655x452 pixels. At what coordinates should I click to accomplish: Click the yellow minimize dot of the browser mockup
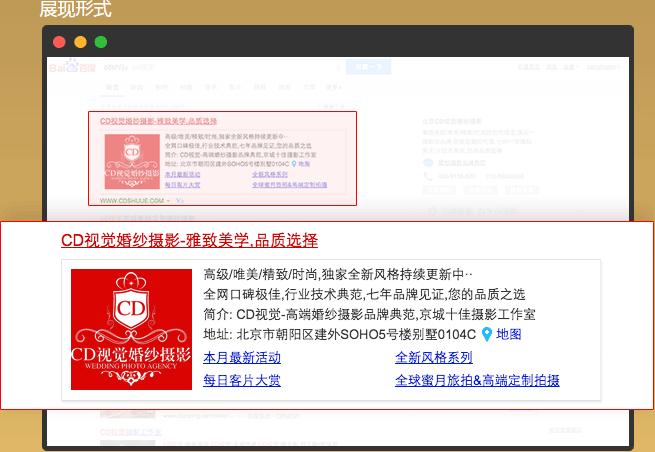click(80, 42)
